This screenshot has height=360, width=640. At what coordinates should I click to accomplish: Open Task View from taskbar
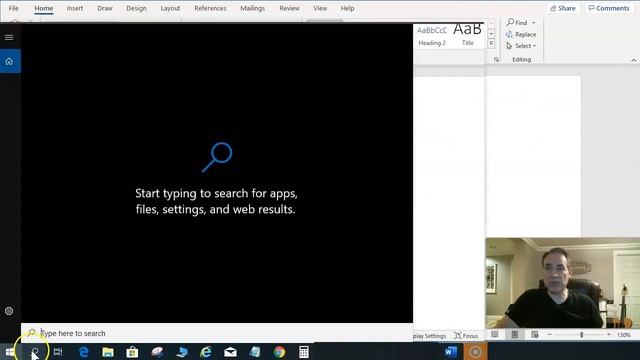pyautogui.click(x=58, y=351)
